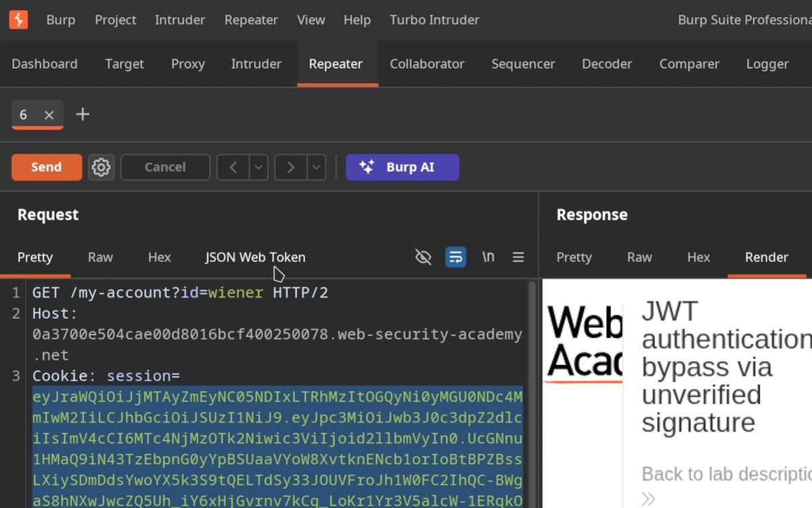Select the Request Hex view tab
This screenshot has width=812, height=508.
[x=160, y=257]
